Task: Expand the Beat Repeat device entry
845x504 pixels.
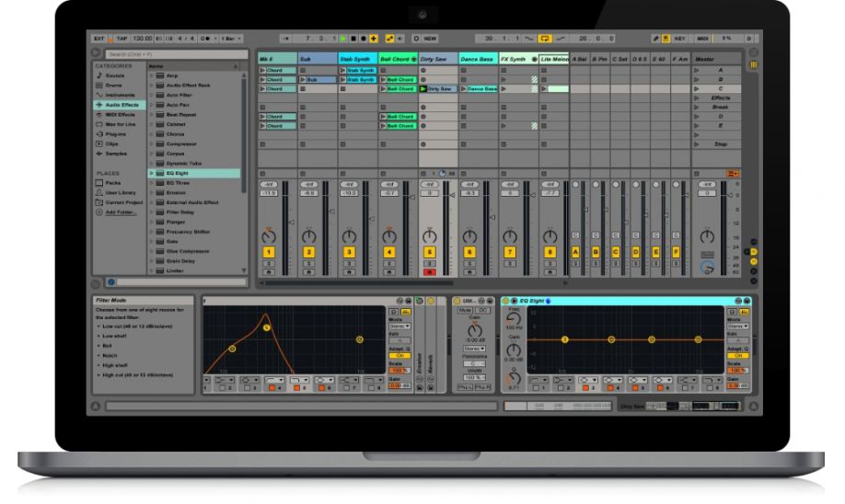Action: point(152,114)
